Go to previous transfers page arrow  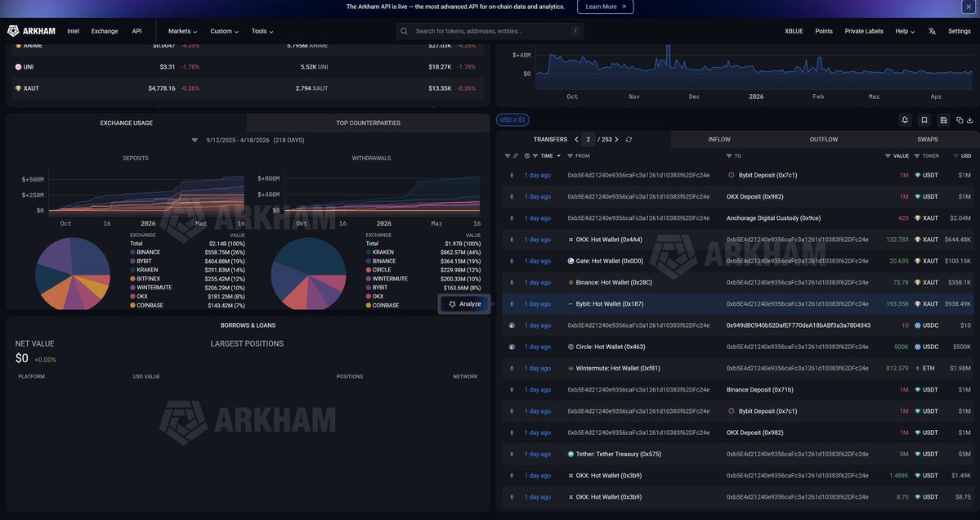pyautogui.click(x=576, y=139)
